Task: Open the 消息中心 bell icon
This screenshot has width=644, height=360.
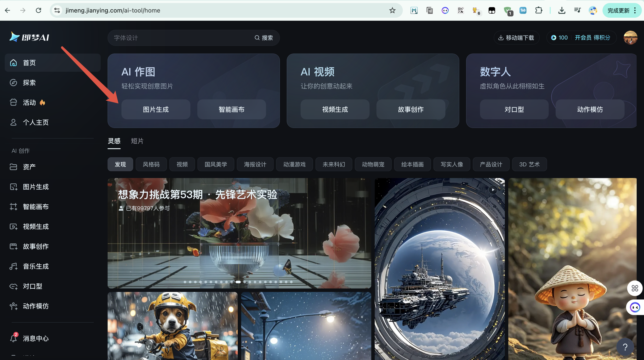Action: tap(13, 338)
